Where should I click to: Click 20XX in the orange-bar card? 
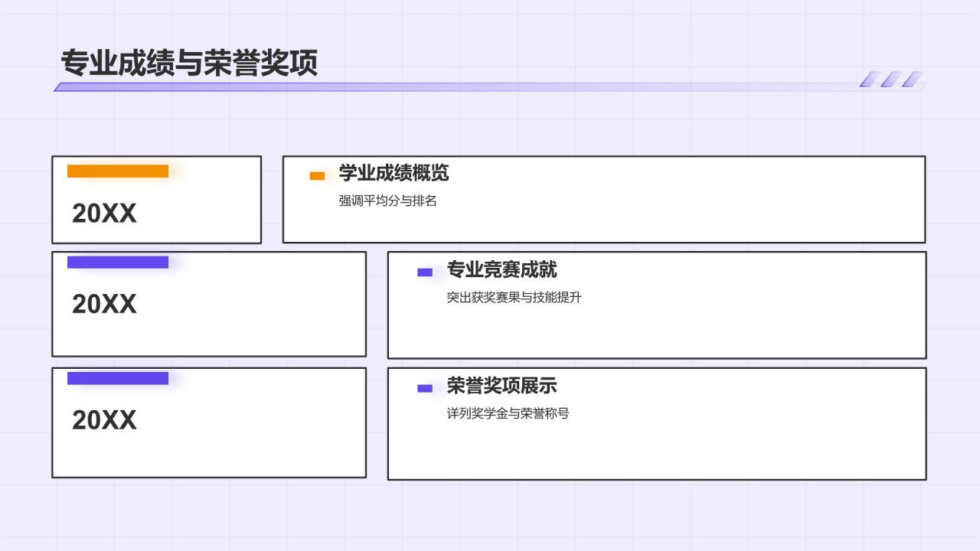pyautogui.click(x=104, y=214)
